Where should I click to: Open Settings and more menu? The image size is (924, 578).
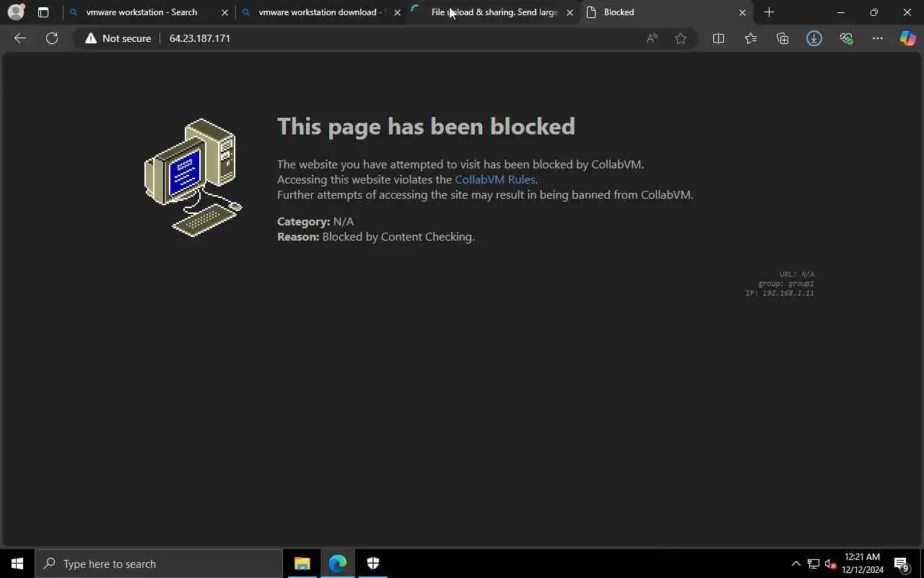(x=878, y=38)
